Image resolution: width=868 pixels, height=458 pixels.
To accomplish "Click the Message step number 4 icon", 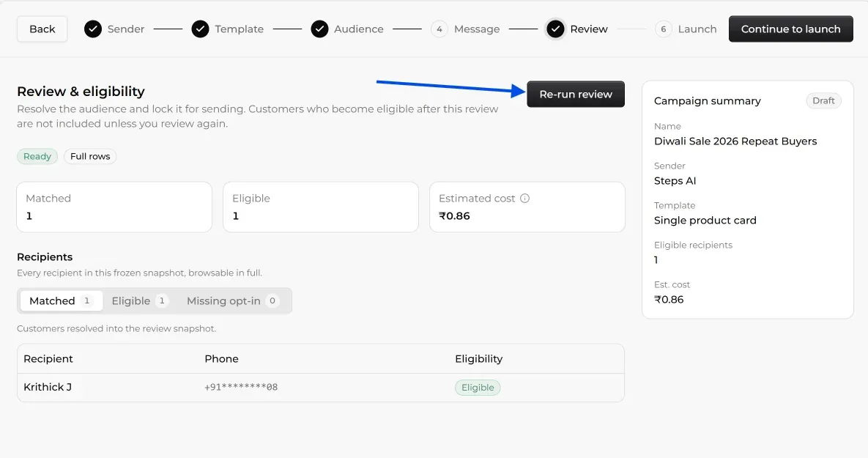I will click(x=439, y=29).
